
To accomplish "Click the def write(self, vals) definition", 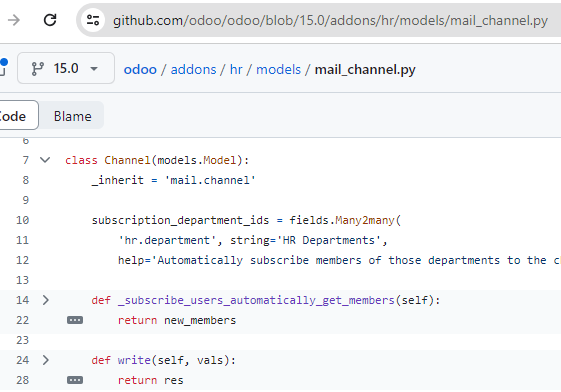I will click(164, 360).
